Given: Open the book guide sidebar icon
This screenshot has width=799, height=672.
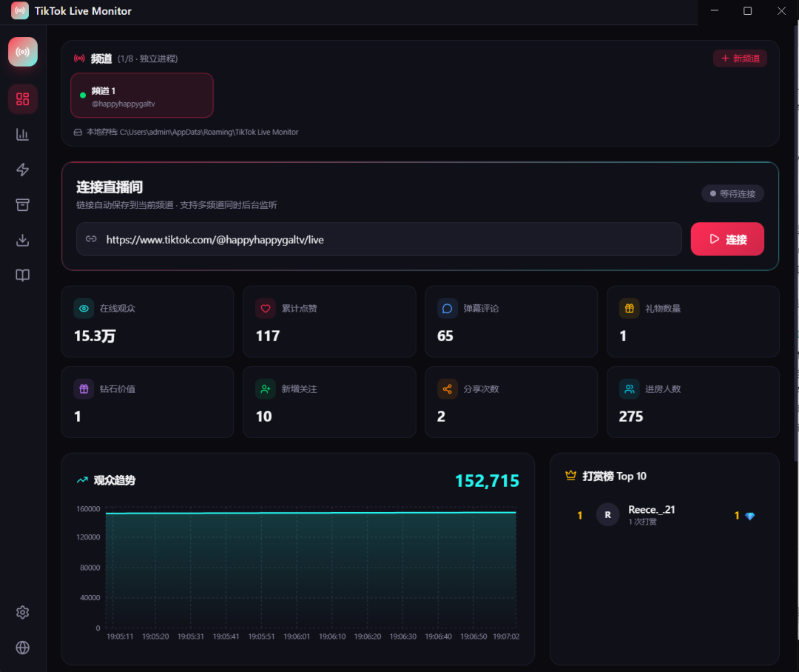Looking at the screenshot, I should click(x=22, y=275).
